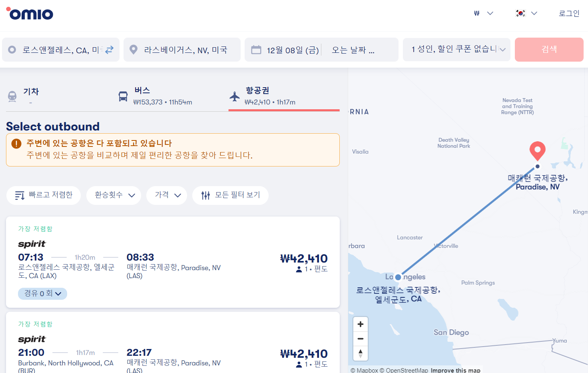Click spirit logo on 07:13 flight
Screen dimensions: 588x373
[32, 244]
